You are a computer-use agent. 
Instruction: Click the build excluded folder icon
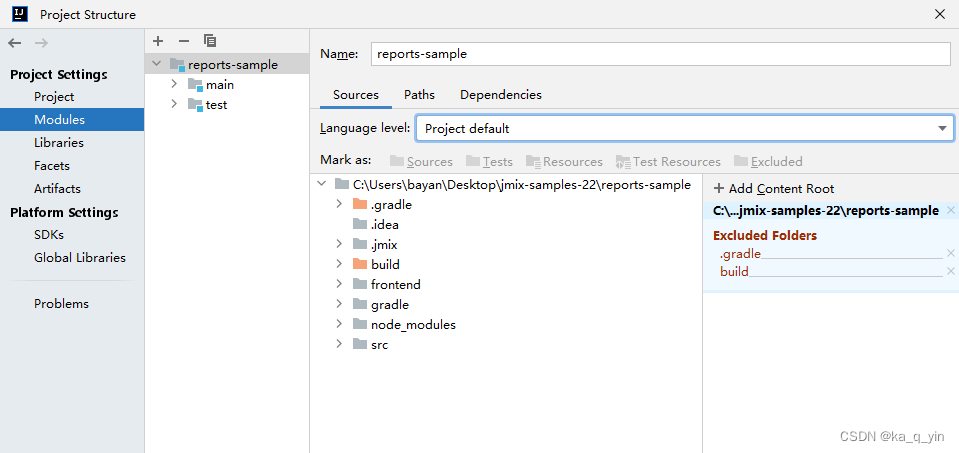coord(360,264)
